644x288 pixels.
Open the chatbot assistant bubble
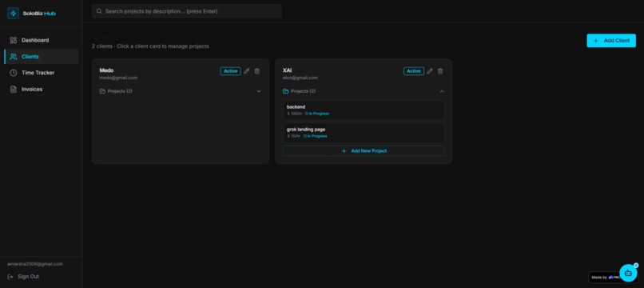(x=628, y=273)
